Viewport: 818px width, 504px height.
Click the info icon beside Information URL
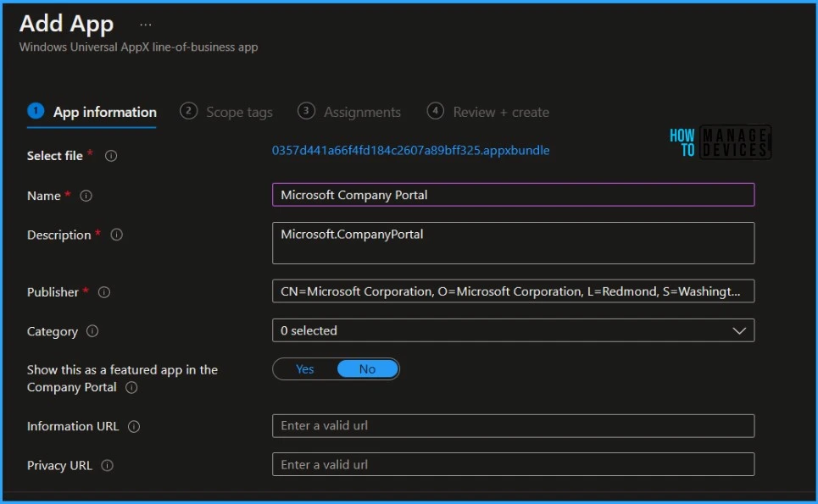pyautogui.click(x=134, y=427)
